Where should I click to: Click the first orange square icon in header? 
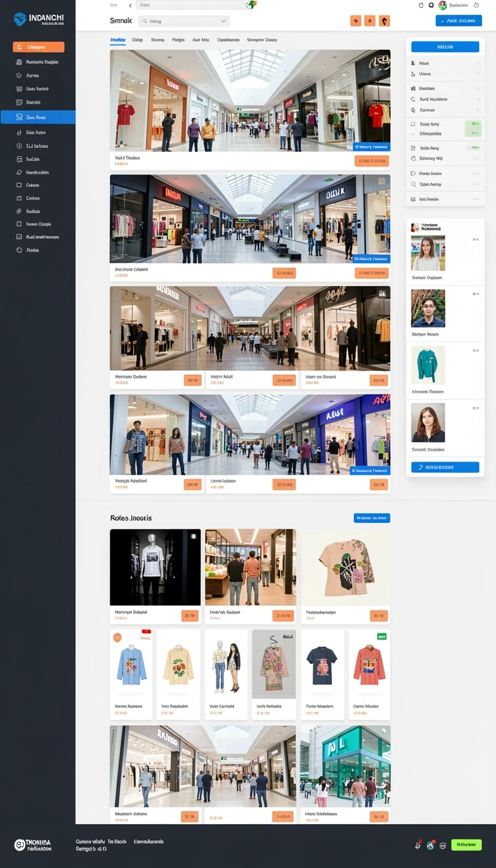356,21
